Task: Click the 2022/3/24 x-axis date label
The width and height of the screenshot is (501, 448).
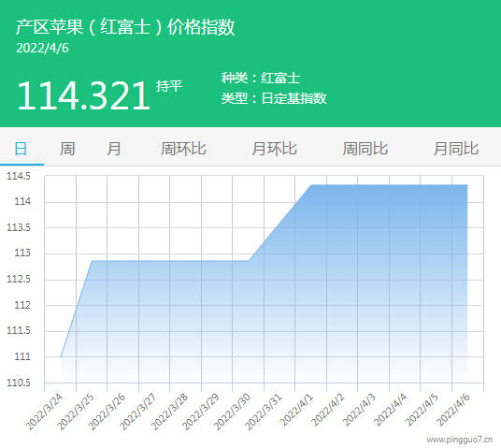Action: coord(45,412)
